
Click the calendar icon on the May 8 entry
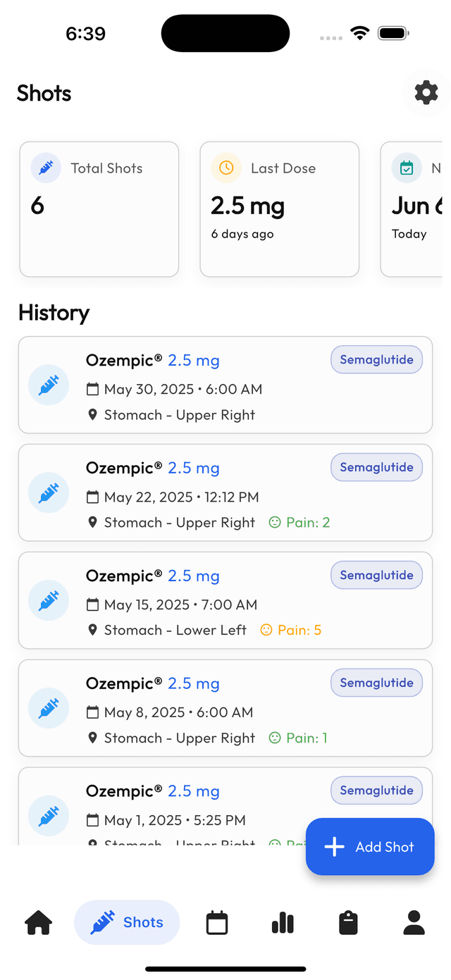point(92,712)
